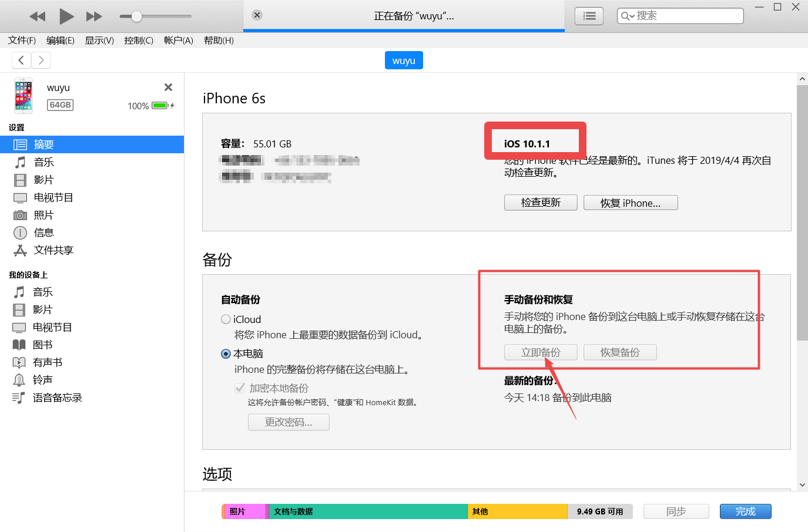
Task: Click the play button
Action: (x=66, y=16)
